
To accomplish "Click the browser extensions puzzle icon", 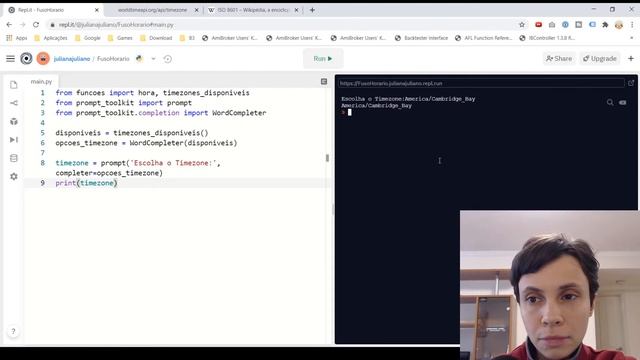I will [605, 25].
